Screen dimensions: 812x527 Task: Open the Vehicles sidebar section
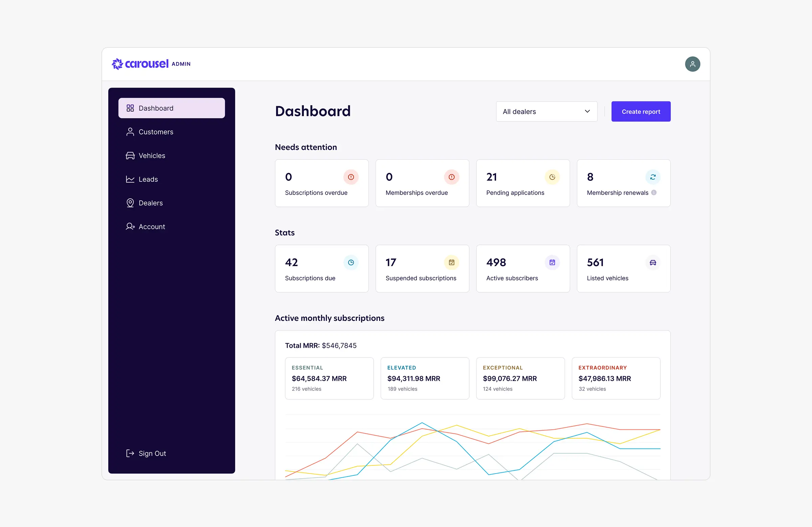pyautogui.click(x=152, y=156)
